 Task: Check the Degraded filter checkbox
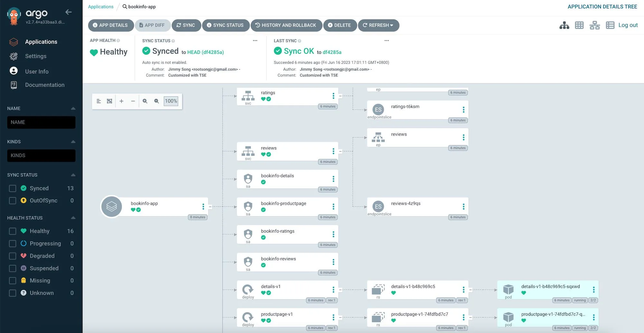coord(13,256)
